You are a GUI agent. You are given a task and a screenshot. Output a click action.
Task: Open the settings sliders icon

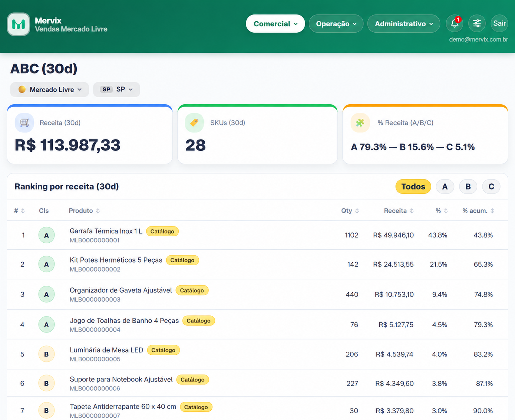[x=477, y=24]
